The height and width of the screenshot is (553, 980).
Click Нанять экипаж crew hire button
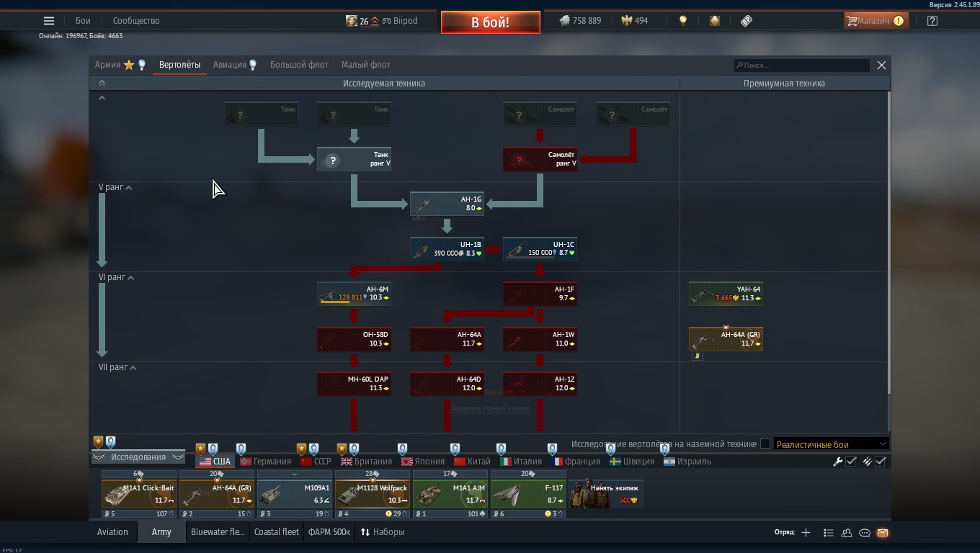(x=606, y=494)
